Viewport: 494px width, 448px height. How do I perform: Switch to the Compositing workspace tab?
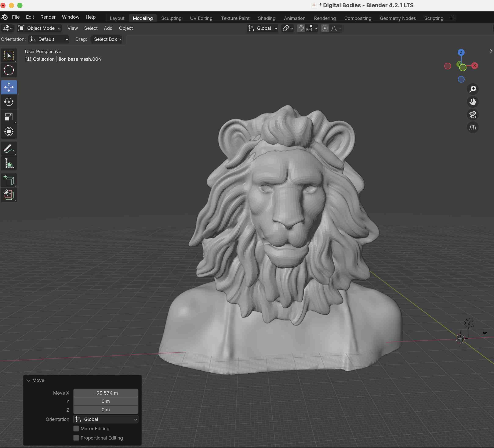pos(357,18)
